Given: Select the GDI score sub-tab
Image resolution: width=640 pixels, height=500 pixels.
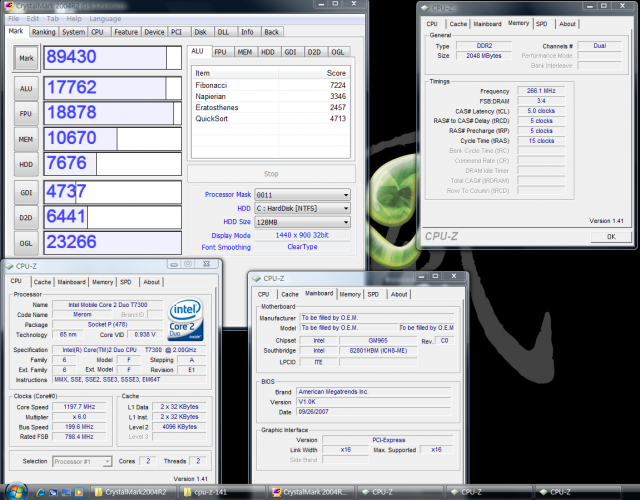Looking at the screenshot, I should [291, 52].
